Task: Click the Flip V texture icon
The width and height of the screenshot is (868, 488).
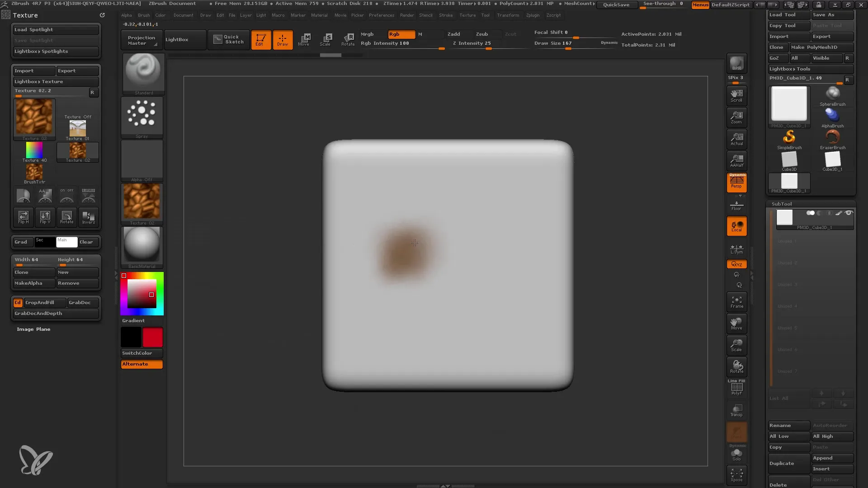Action: tap(45, 217)
